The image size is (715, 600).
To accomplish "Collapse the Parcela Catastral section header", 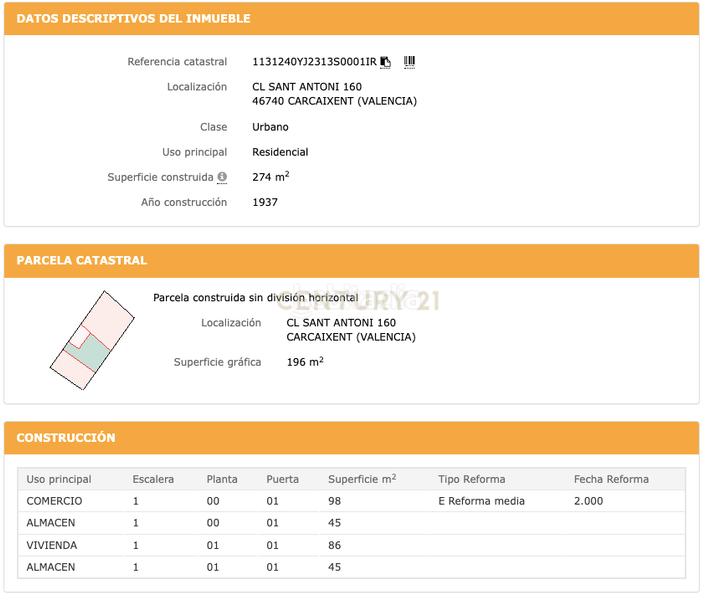I will [82, 260].
